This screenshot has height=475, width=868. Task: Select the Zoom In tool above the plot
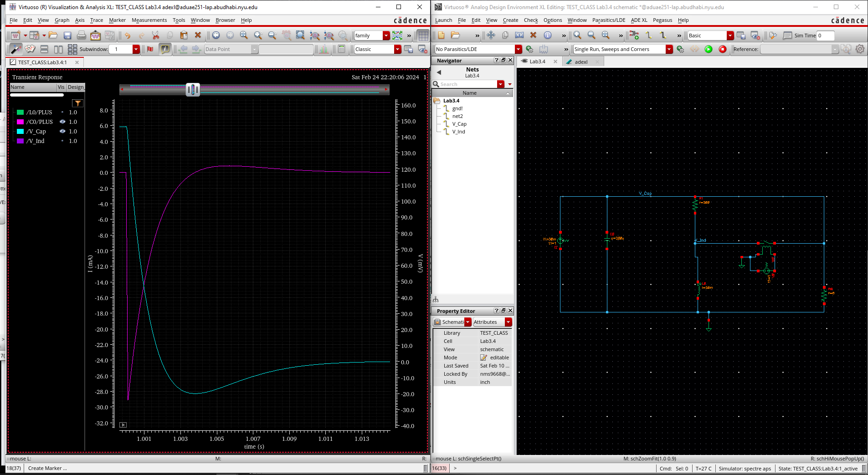[x=259, y=35]
